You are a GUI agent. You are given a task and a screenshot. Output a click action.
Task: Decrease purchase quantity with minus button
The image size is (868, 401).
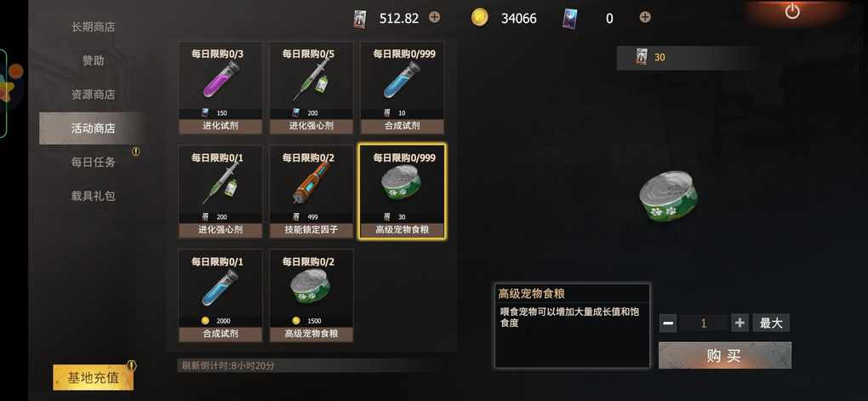coord(668,323)
